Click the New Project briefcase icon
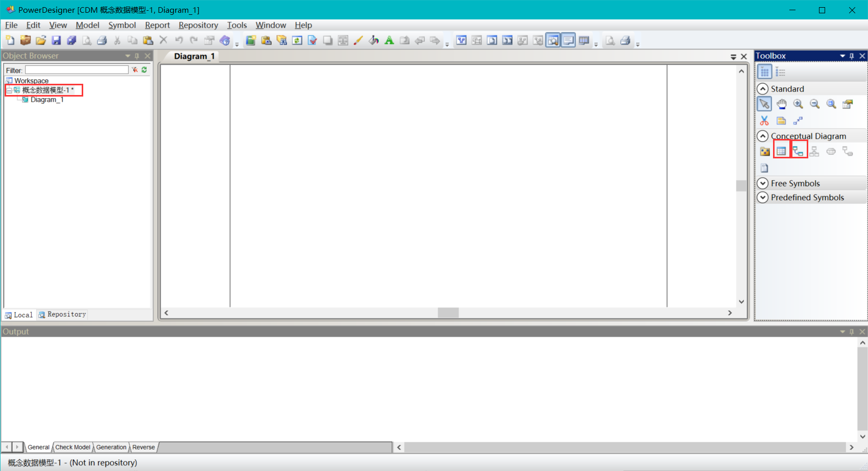Image resolution: width=868 pixels, height=471 pixels. [x=26, y=40]
